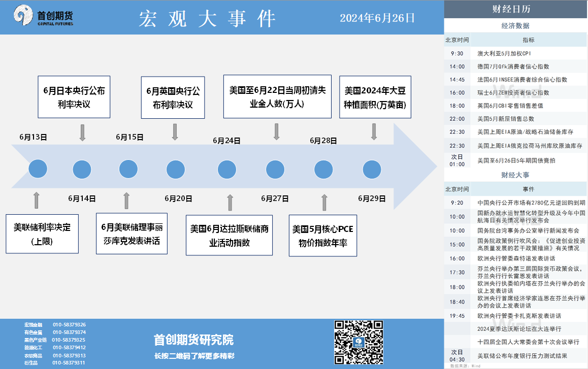Viewport: 588px width, 369px height.
Task: Click the 农软商品 phone 010-58379313
Action: click(x=69, y=355)
